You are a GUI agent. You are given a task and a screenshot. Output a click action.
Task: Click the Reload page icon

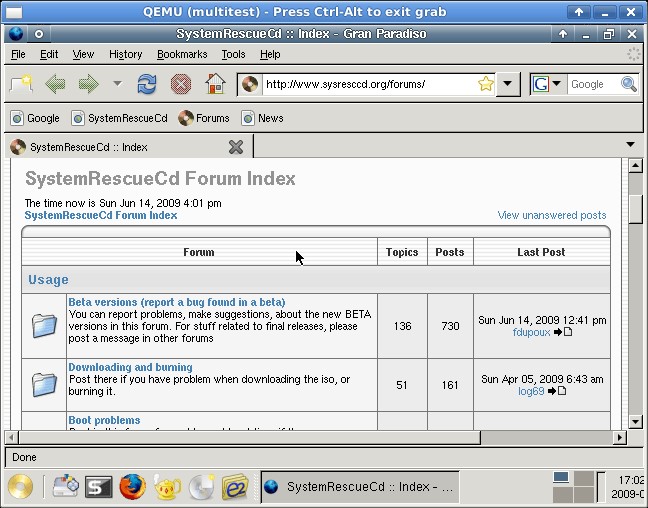pyautogui.click(x=147, y=84)
